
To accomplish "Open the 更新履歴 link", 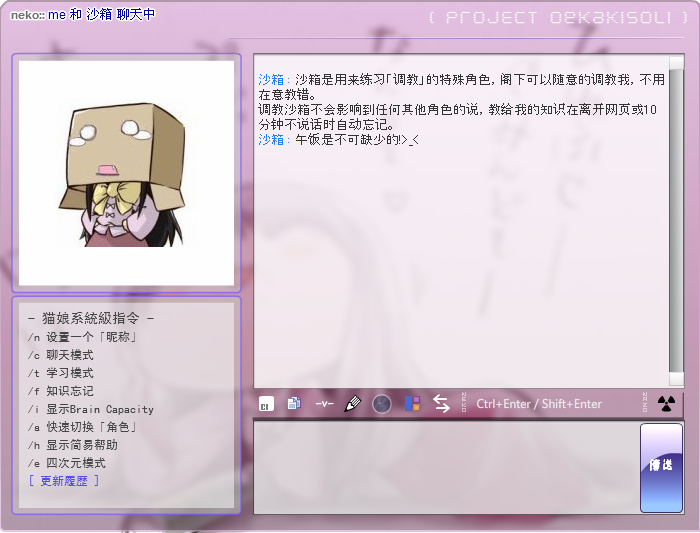I will pyautogui.click(x=64, y=481).
